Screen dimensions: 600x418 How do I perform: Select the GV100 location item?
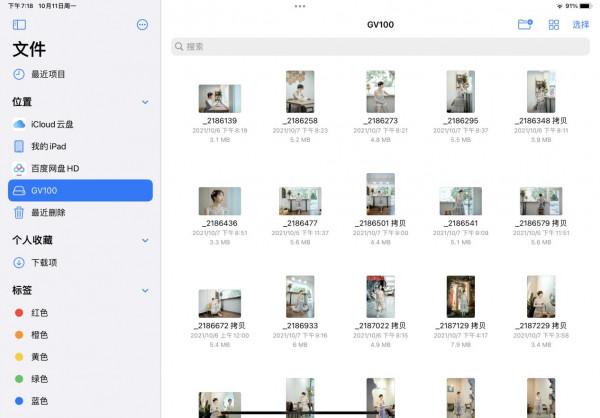click(80, 190)
